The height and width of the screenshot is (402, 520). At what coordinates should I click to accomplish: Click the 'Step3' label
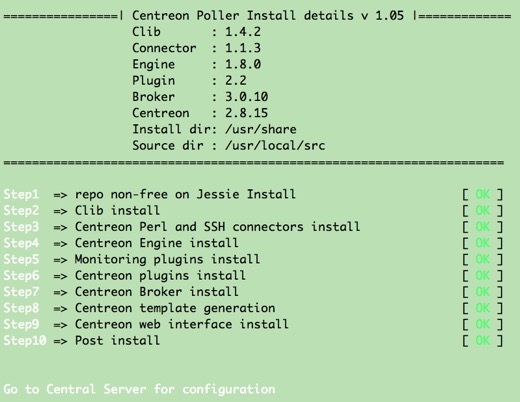point(21,227)
